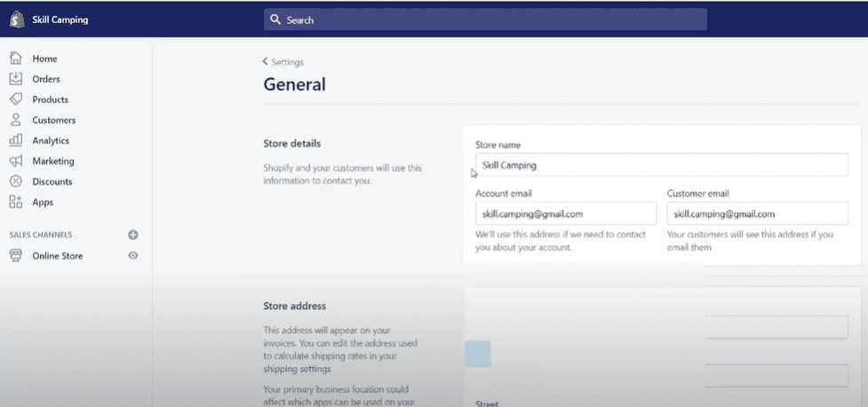Open the Customers section
Image resolution: width=868 pixels, height=407 pixels.
[x=53, y=120]
